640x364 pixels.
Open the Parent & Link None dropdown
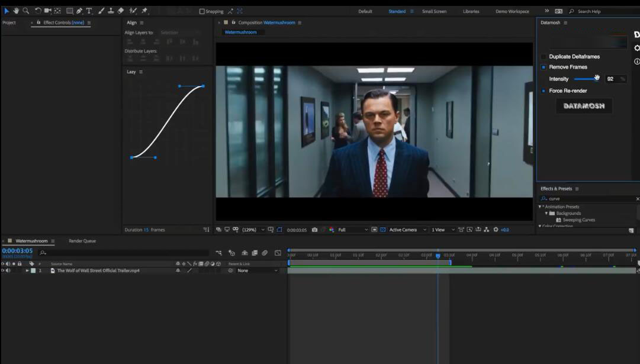click(258, 270)
